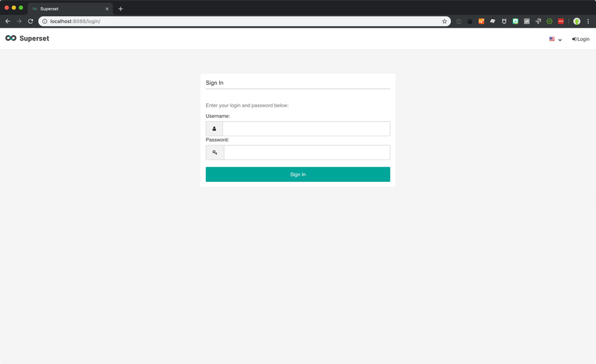596x364 pixels.
Task: Click the grey circled info extension icon
Action: click(x=459, y=21)
